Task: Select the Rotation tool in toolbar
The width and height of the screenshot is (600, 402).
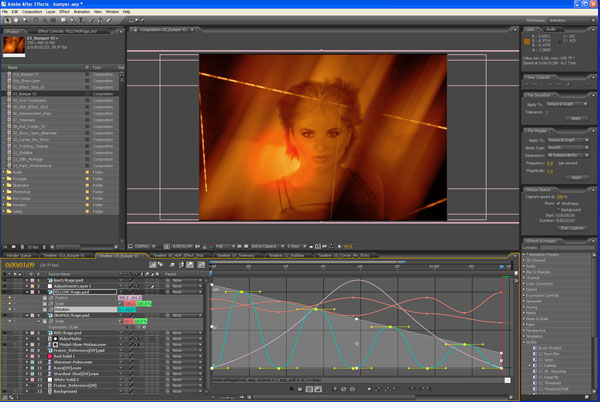Action: point(36,20)
